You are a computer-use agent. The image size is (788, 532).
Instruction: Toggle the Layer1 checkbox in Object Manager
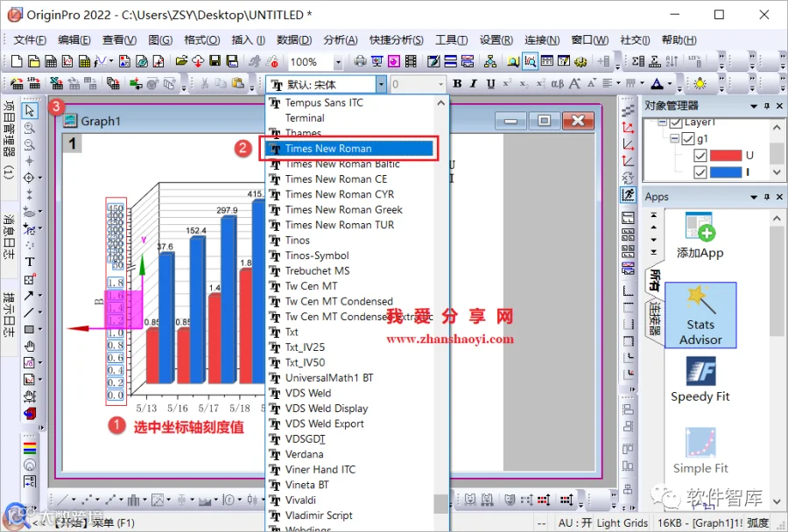676,122
